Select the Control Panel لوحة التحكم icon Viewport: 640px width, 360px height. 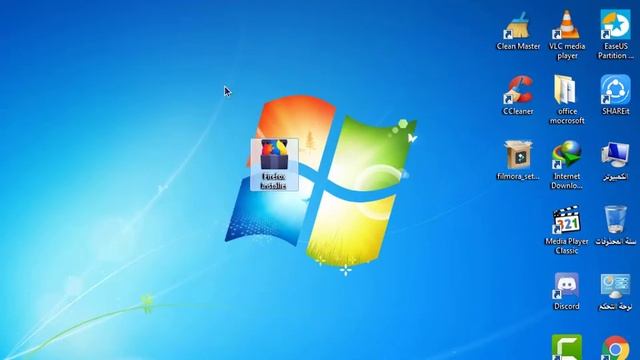tap(615, 285)
